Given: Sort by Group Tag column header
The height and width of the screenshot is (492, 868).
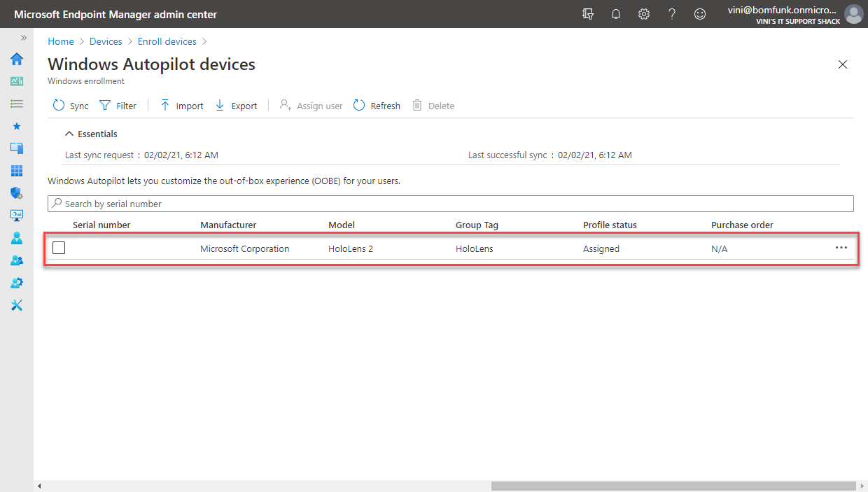Looking at the screenshot, I should click(x=477, y=225).
